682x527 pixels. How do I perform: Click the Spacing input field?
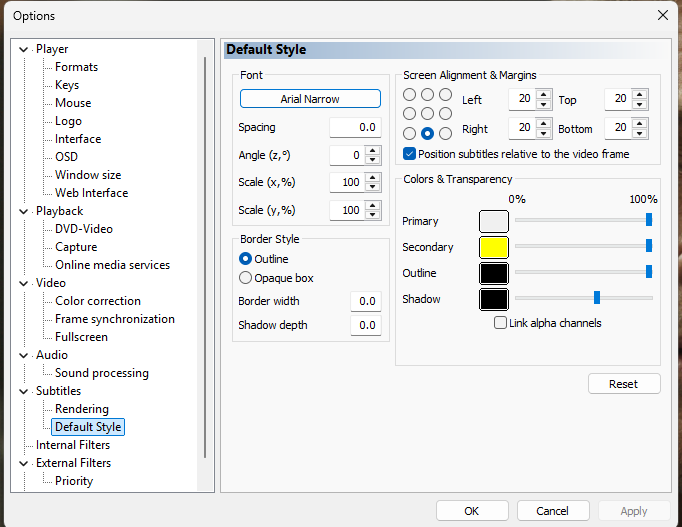354,128
